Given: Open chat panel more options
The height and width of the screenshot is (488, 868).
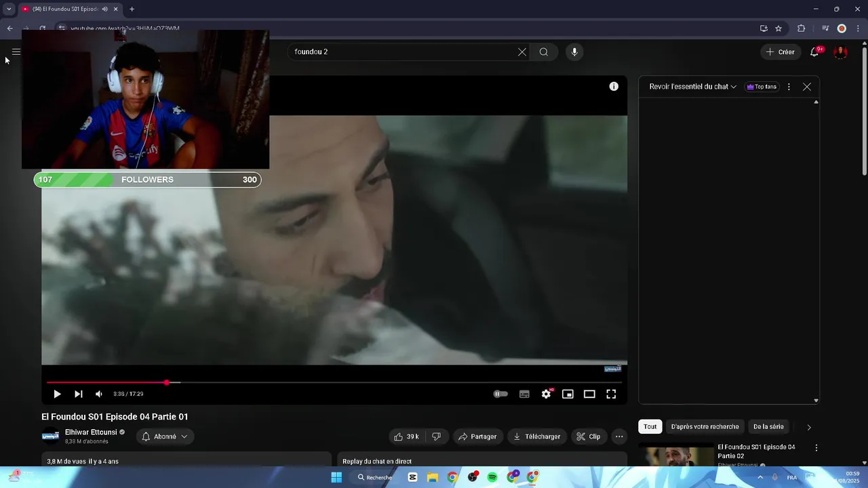Looking at the screenshot, I should (x=789, y=87).
